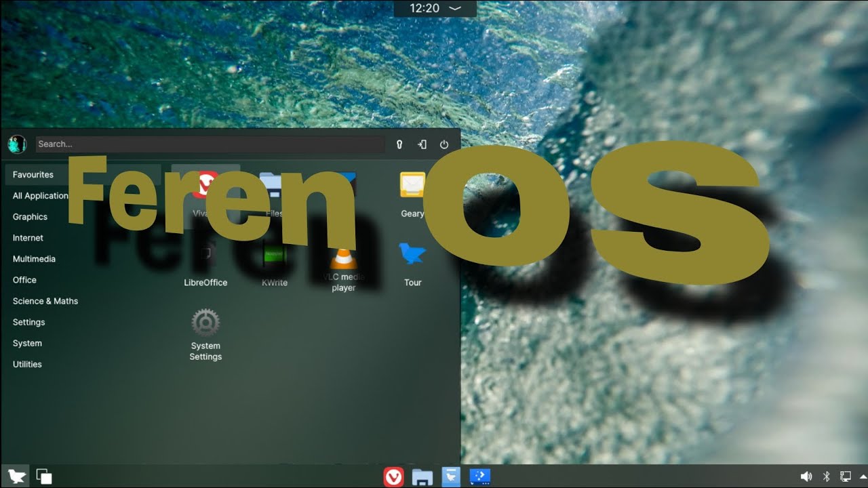
Task: Open Vivaldi browser from the taskbar
Action: click(x=393, y=477)
